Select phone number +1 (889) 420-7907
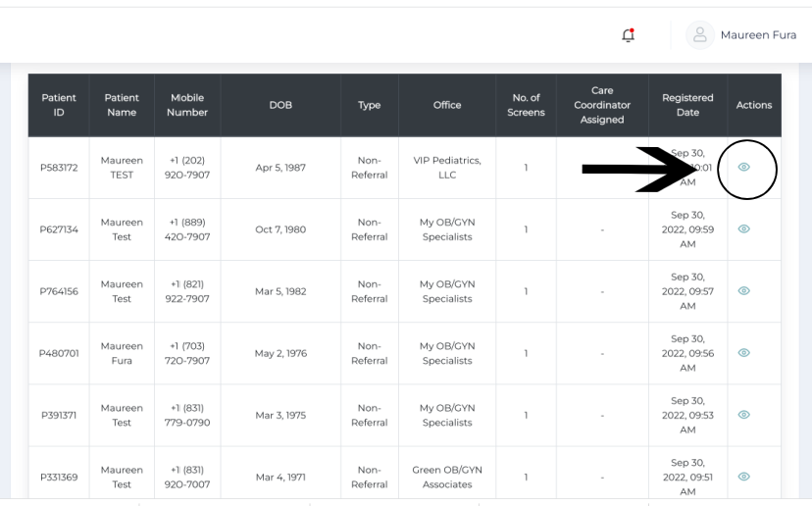 pos(187,229)
